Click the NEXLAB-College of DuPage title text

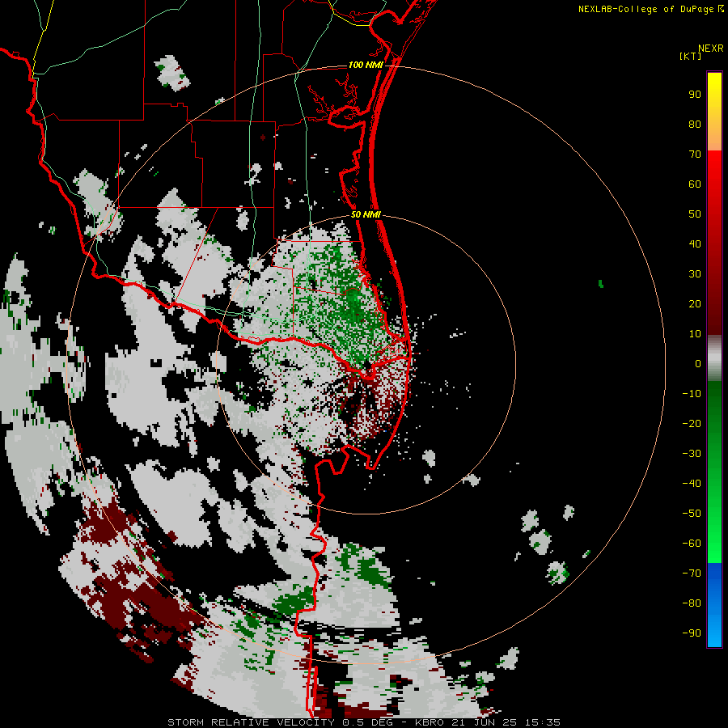pyautogui.click(x=650, y=9)
